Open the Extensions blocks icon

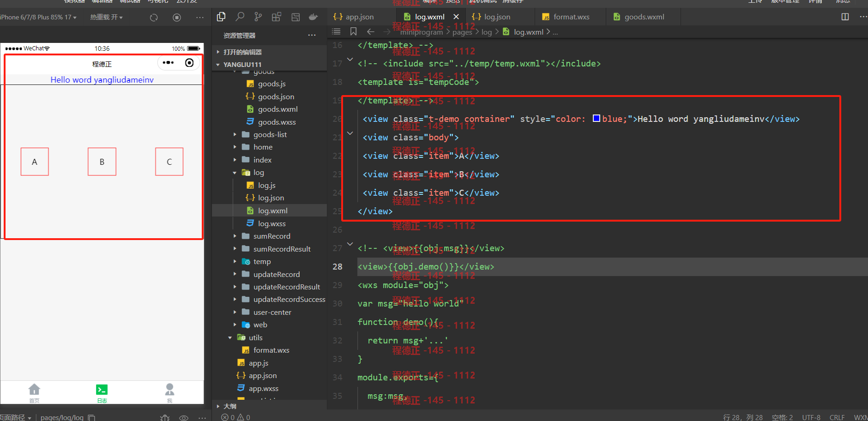[x=277, y=17]
